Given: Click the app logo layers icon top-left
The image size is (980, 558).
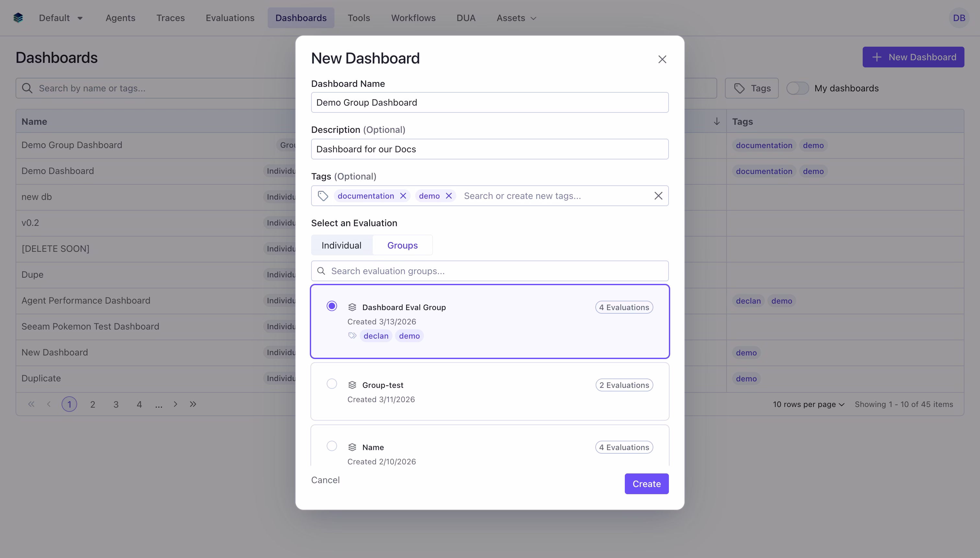Looking at the screenshot, I should coord(18,17).
